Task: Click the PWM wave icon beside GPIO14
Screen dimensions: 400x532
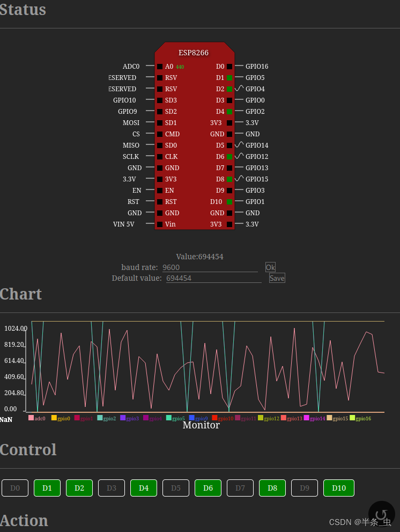Action: click(x=239, y=144)
